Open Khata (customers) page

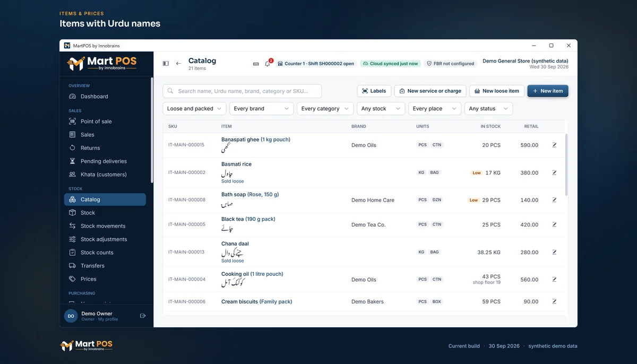click(105, 175)
